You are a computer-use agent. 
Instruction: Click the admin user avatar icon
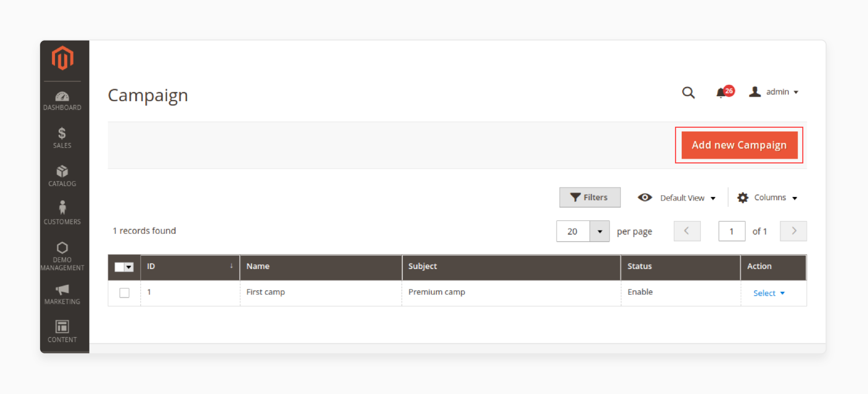click(x=755, y=91)
